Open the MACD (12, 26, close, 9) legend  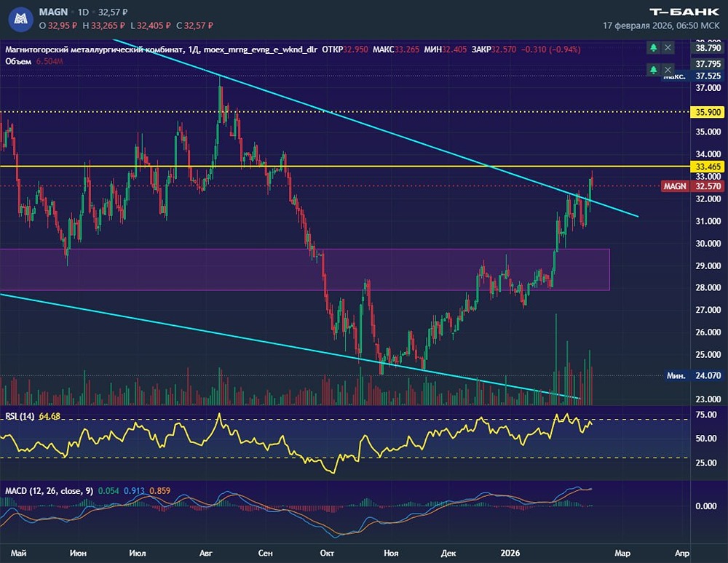pos(49,491)
